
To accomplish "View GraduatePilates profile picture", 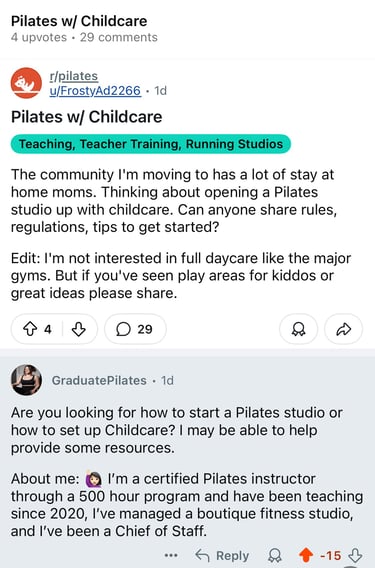I will [x=26, y=380].
